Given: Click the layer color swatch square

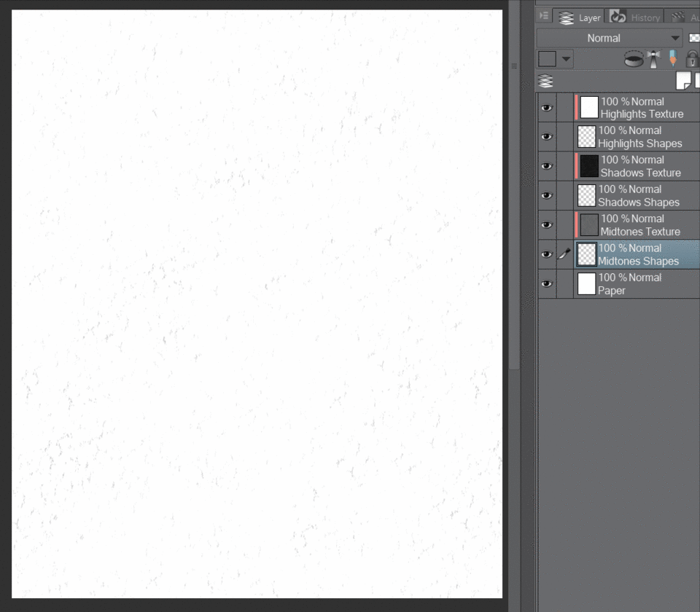Looking at the screenshot, I should coord(548,58).
